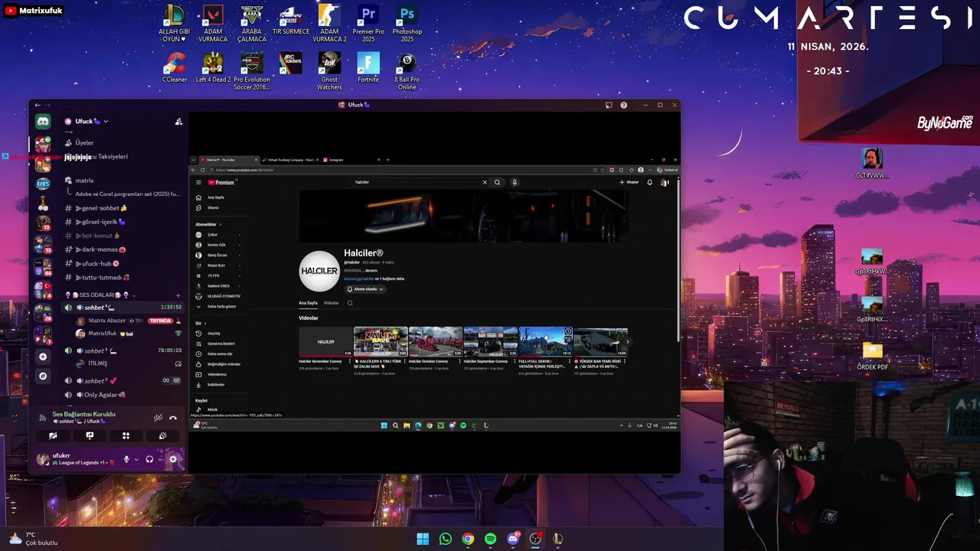The height and width of the screenshot is (551, 980).
Task: Open the Discord help question mark icon
Action: (624, 105)
